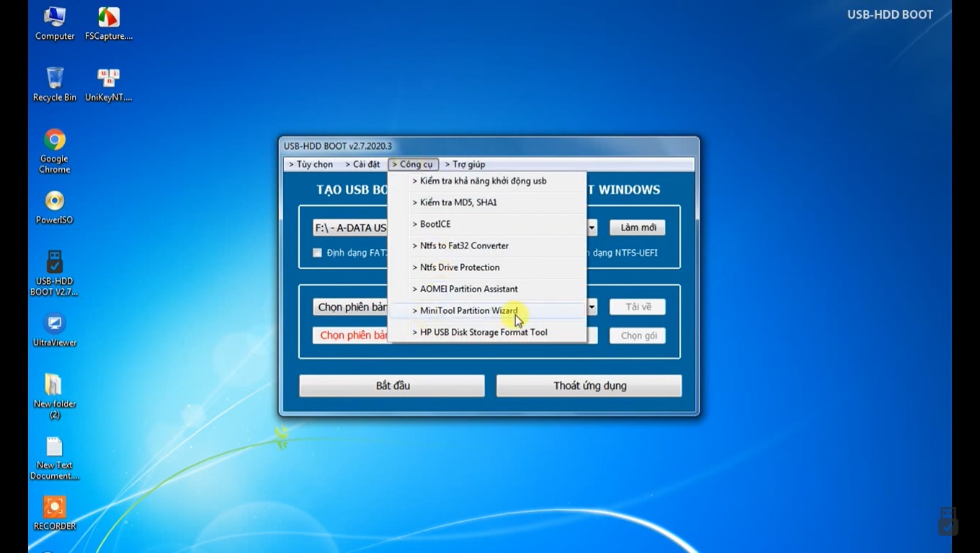Click the 'USB-HDD BOOT v2.7.2020.3' title bar
Viewport: 980px width, 553px height.
click(x=489, y=146)
